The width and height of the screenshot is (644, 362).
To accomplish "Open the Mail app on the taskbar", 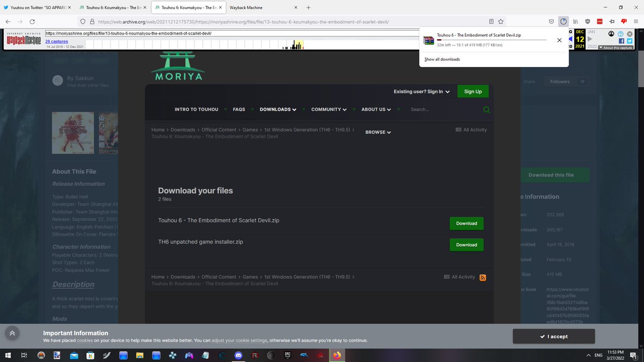I will (74, 355).
